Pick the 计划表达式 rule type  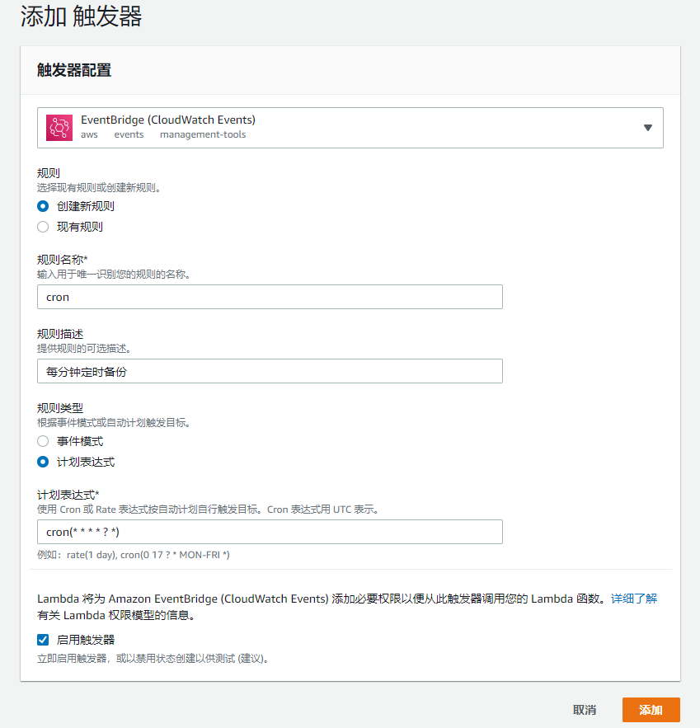(43, 462)
